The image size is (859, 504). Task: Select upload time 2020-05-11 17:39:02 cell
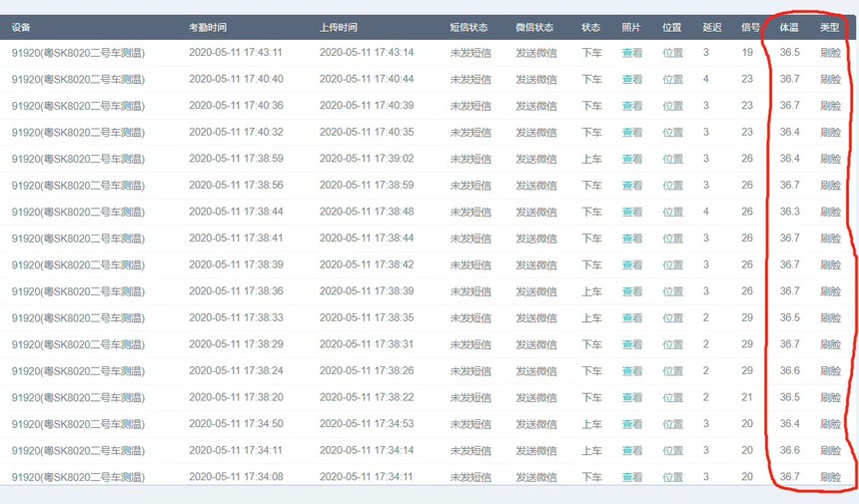point(367,159)
